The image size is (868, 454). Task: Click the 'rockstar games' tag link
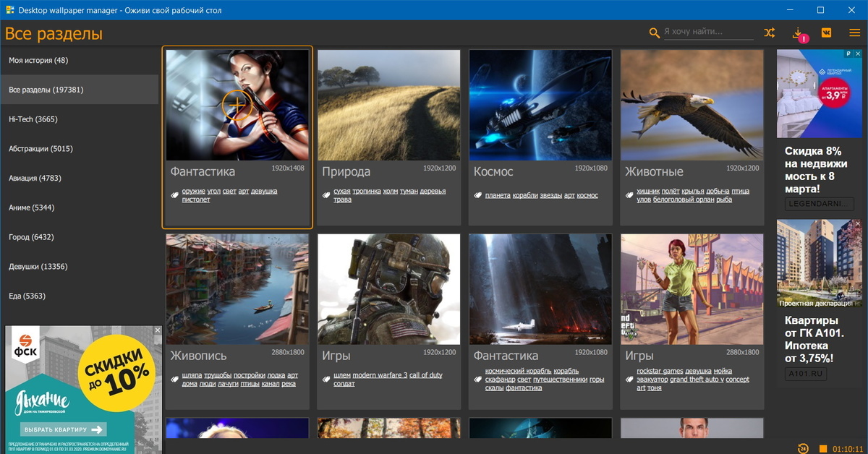[x=660, y=371]
